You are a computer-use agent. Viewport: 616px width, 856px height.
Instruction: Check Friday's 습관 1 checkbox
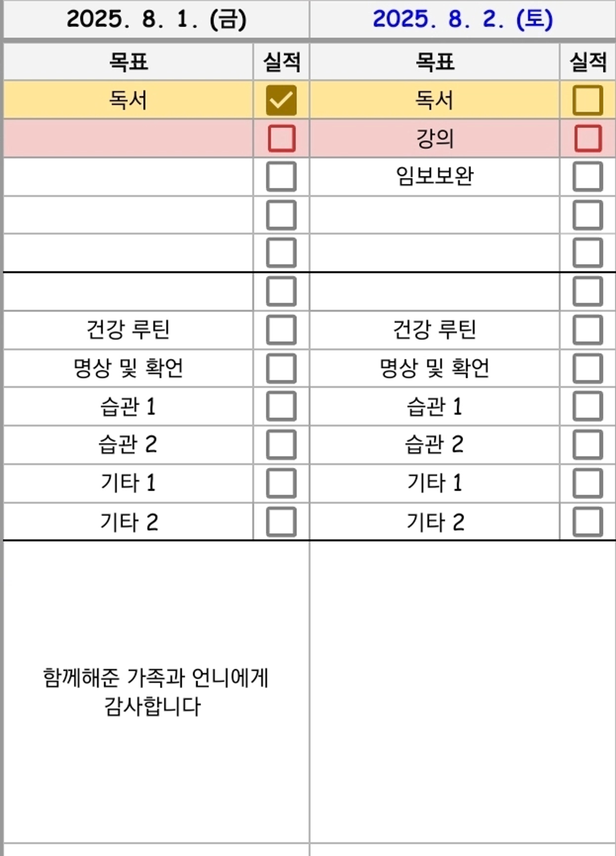pyautogui.click(x=281, y=406)
